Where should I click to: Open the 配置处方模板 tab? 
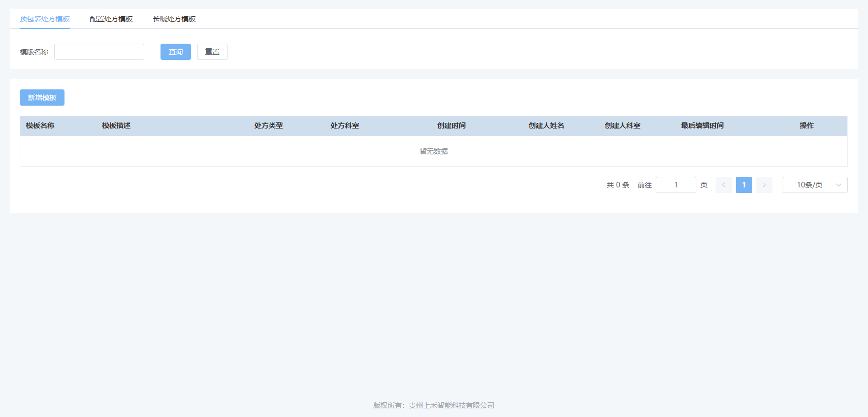point(111,19)
